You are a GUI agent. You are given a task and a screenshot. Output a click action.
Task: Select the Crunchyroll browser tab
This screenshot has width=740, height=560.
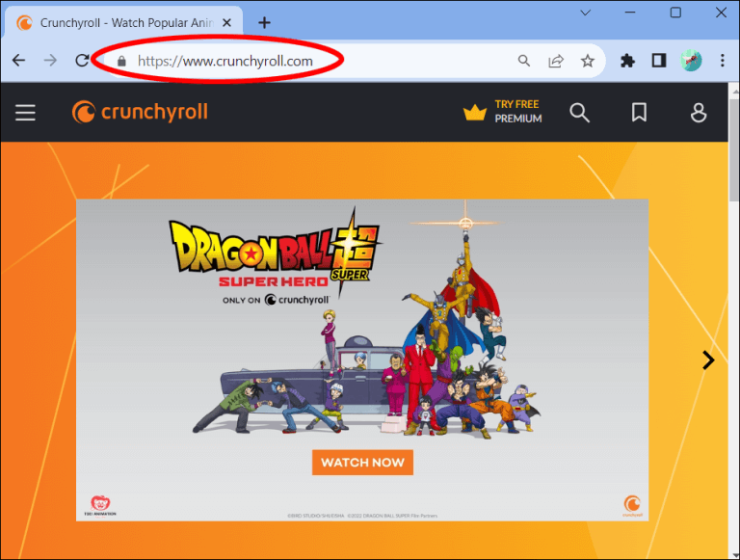[x=123, y=23]
